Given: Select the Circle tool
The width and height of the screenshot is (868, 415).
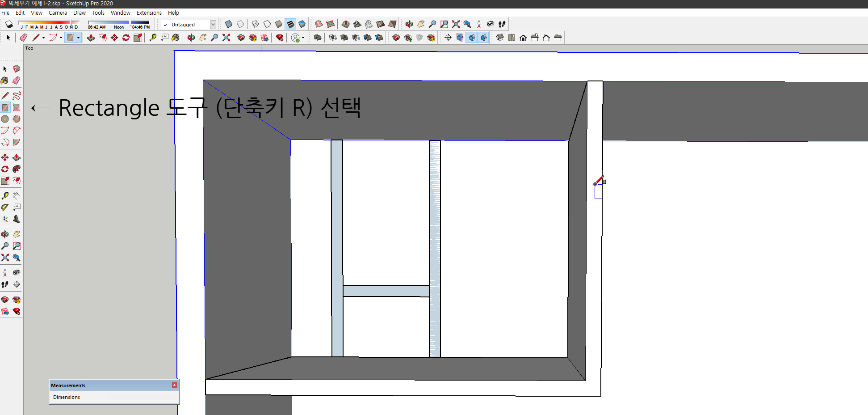Looking at the screenshot, I should 5,119.
